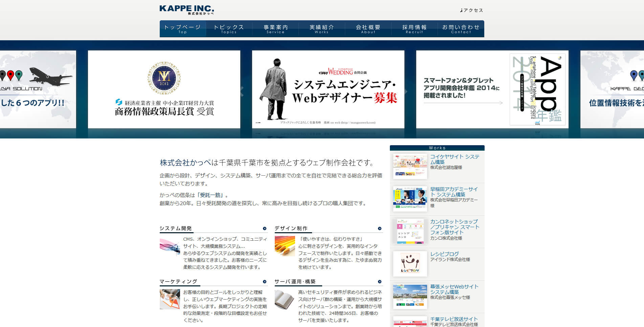The height and width of the screenshot is (327, 644).
Task: Click the レシピブログ smiley thumbnail
Action: 410,264
